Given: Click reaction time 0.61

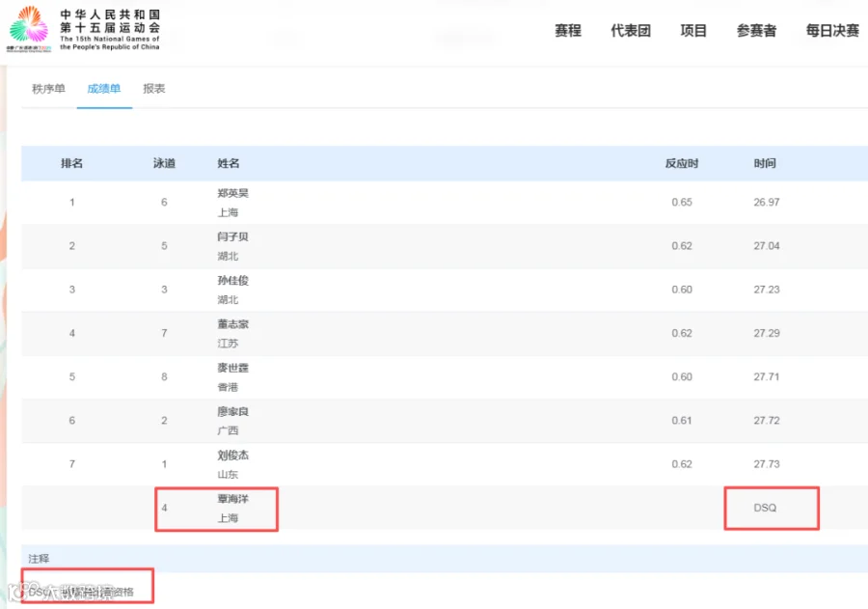Looking at the screenshot, I should tap(682, 421).
